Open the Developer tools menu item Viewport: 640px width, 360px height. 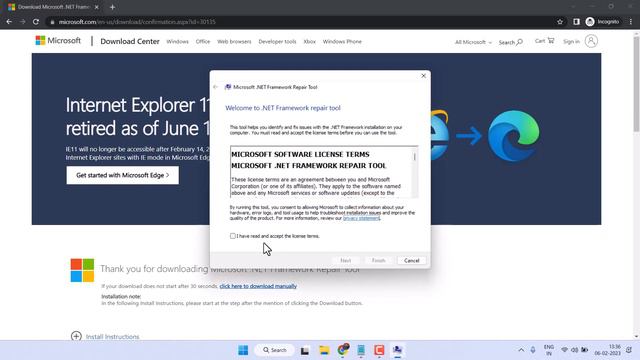(277, 42)
